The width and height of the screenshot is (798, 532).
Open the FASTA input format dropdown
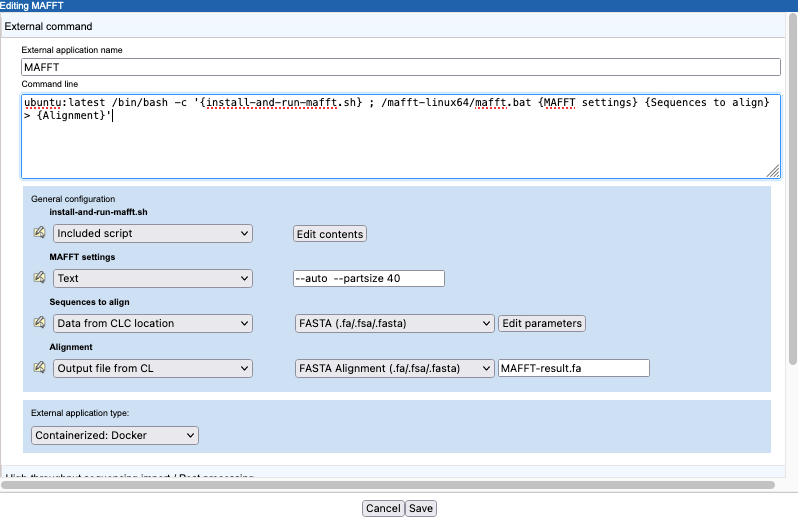(x=394, y=323)
